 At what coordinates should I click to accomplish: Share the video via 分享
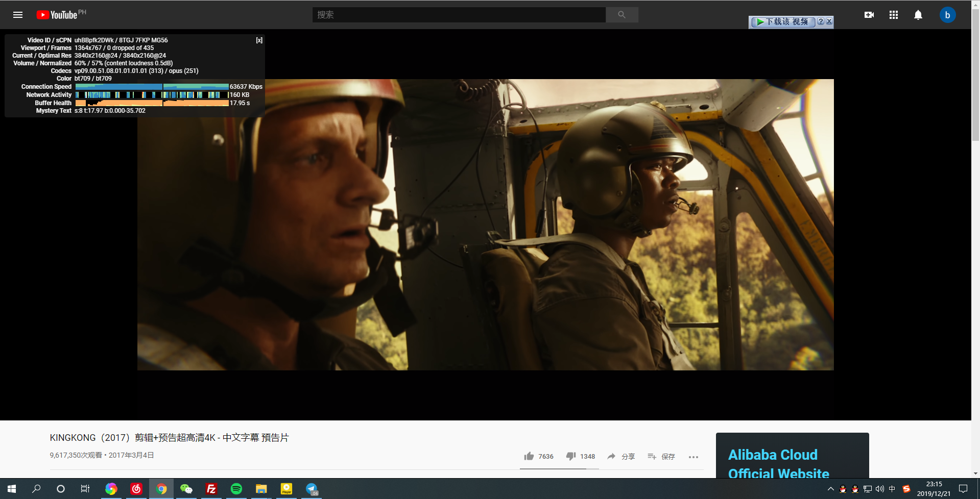click(621, 456)
